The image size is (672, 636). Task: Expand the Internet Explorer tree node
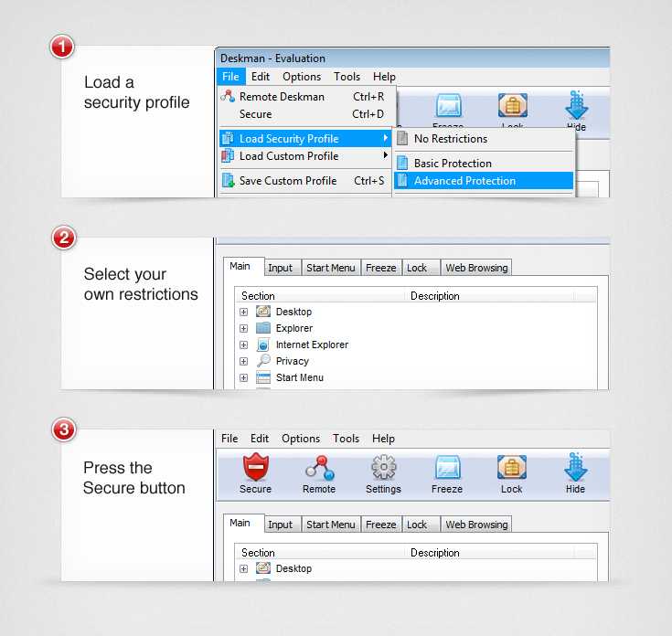pyautogui.click(x=243, y=344)
